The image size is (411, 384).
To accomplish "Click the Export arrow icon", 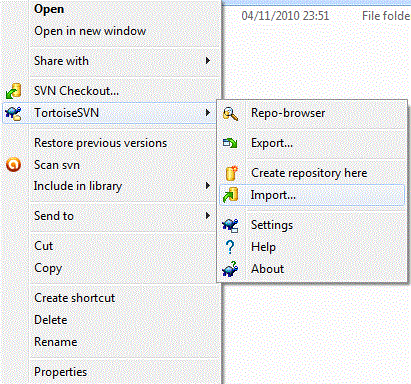I will tap(230, 143).
